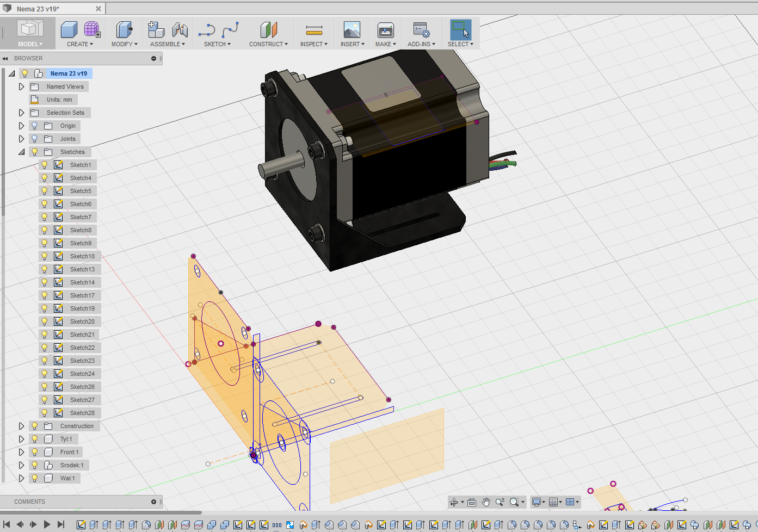The width and height of the screenshot is (758, 532).
Task: Hide Sketch10 using its light bulb
Action: click(x=45, y=256)
